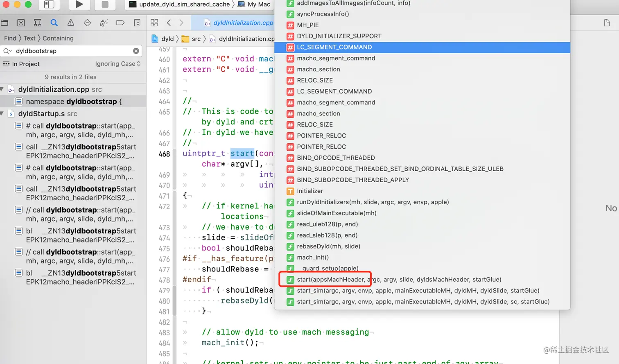Screen dimensions: 619x364
Task: Collapse dyldStartup.s search results group
Action: 2,114
